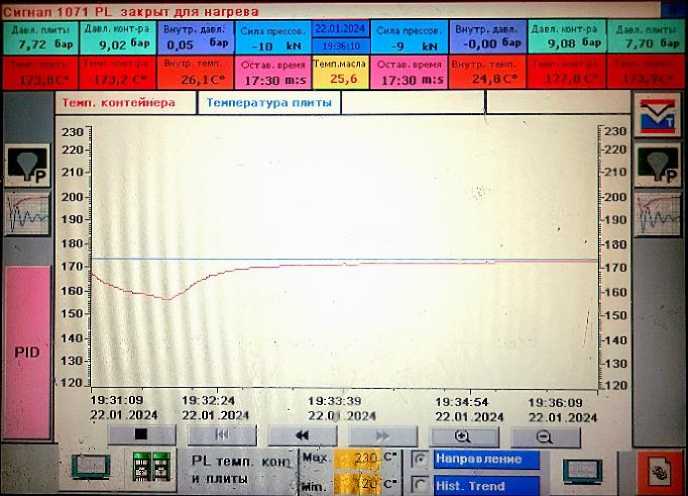
Task: Jump to the trend start with the skip-back button
Action: pyautogui.click(x=222, y=435)
